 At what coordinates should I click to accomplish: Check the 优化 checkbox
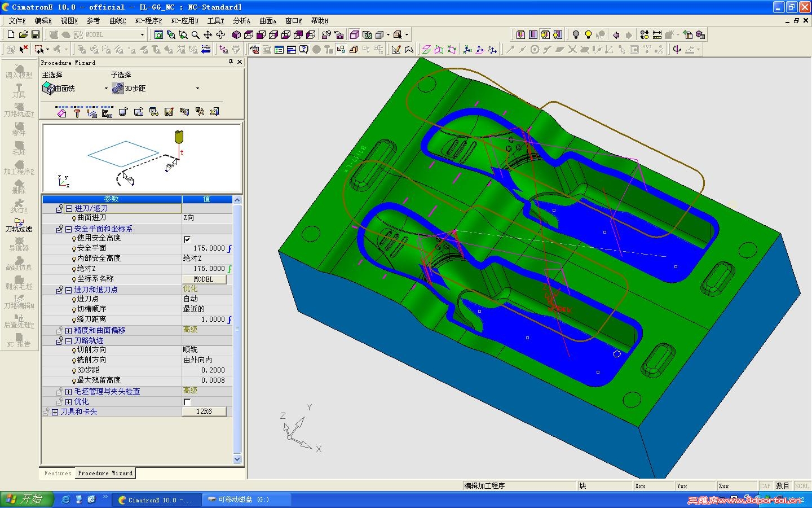pyautogui.click(x=187, y=402)
